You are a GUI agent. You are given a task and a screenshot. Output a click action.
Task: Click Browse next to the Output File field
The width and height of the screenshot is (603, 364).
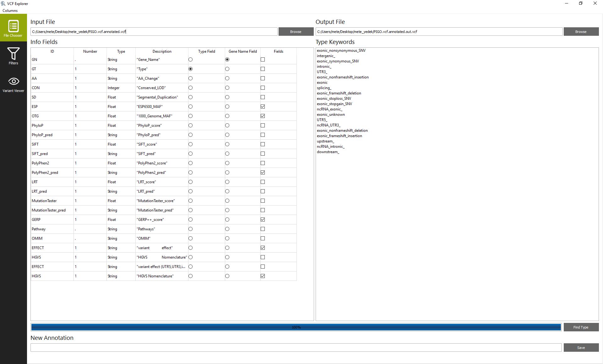click(x=581, y=32)
